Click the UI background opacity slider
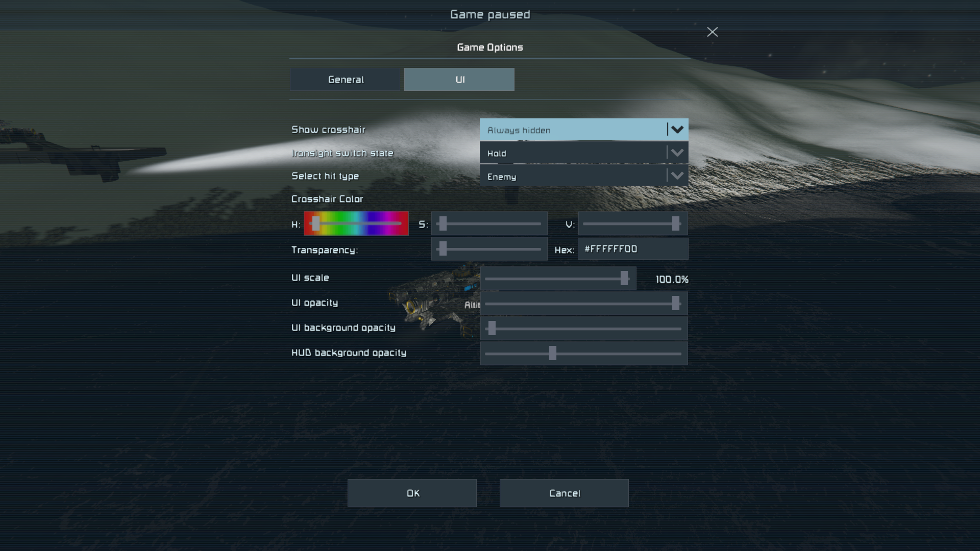Viewport: 980px width, 551px height. click(583, 329)
